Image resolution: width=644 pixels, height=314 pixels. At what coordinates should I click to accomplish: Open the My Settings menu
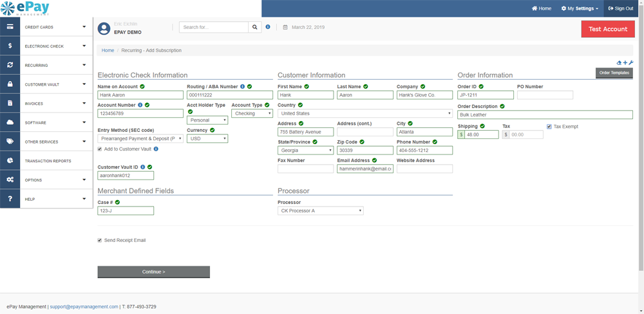point(579,8)
